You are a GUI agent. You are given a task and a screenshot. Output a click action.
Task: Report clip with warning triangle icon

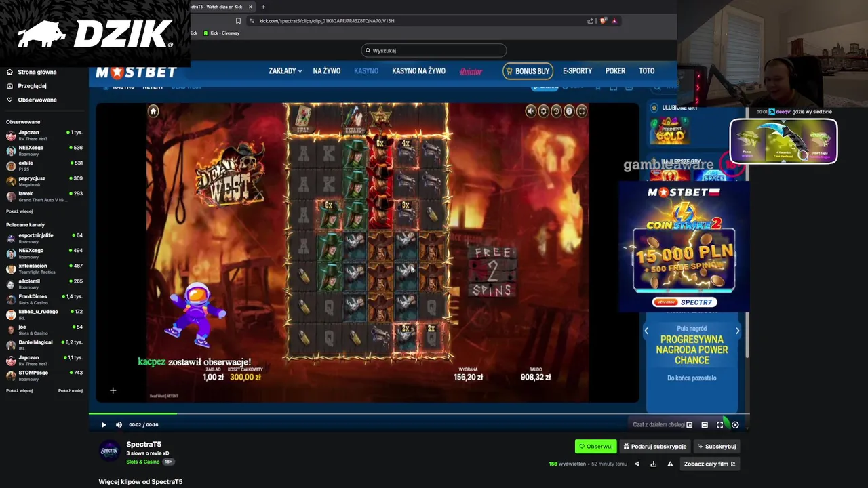coord(670,464)
